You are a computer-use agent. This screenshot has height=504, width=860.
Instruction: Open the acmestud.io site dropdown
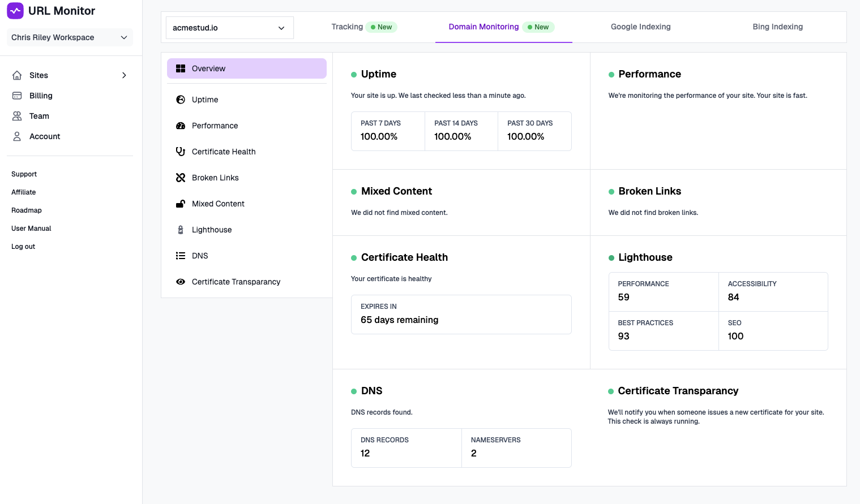(229, 27)
